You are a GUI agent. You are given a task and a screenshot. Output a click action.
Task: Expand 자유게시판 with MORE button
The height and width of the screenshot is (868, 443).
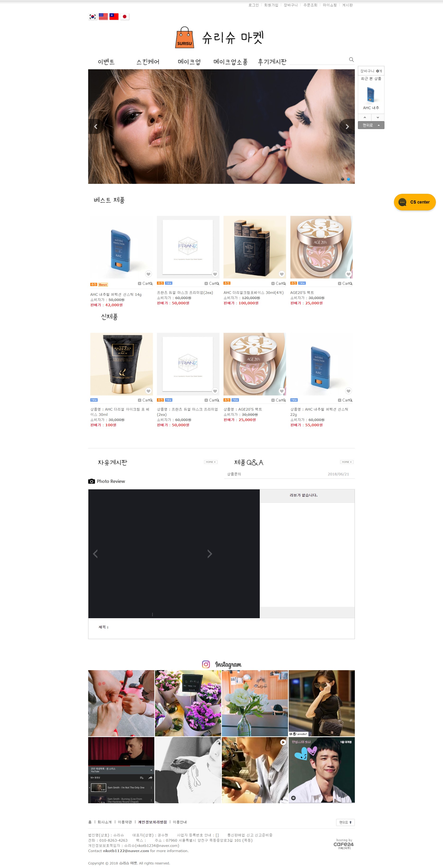pos(211,462)
